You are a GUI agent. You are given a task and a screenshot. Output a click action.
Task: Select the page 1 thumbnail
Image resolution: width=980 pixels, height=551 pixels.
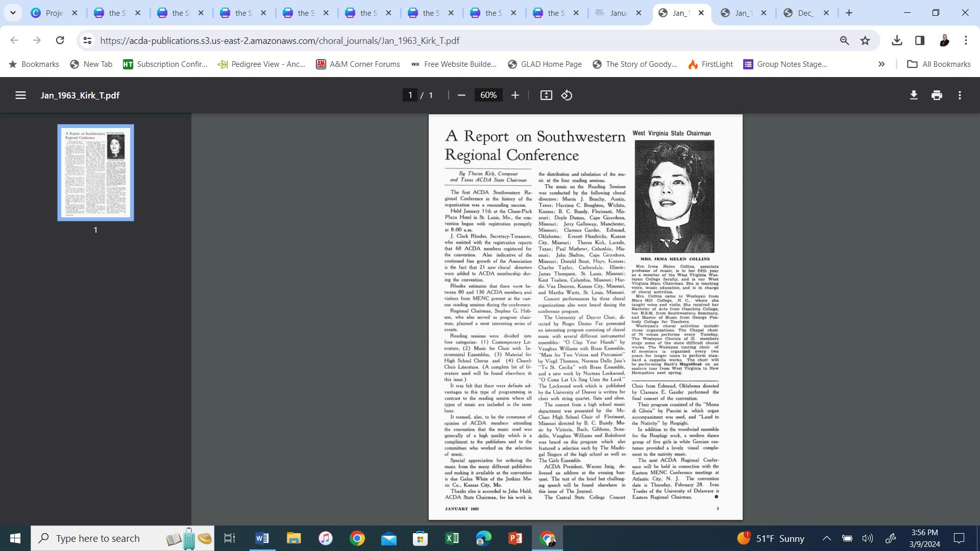point(95,172)
